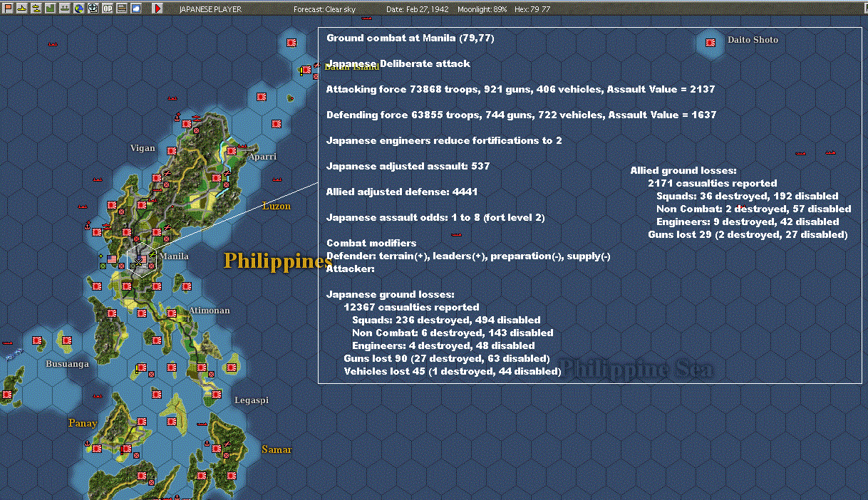
Task: Click 'Japanese adjusted assault: 537' line
Action: [x=408, y=166]
